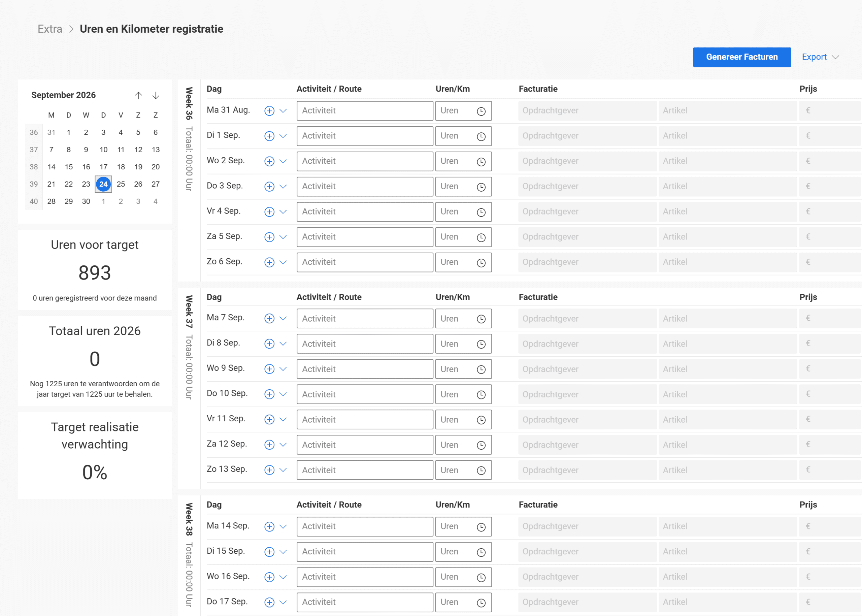
Task: Click the Genereer Facturen button
Action: [742, 57]
